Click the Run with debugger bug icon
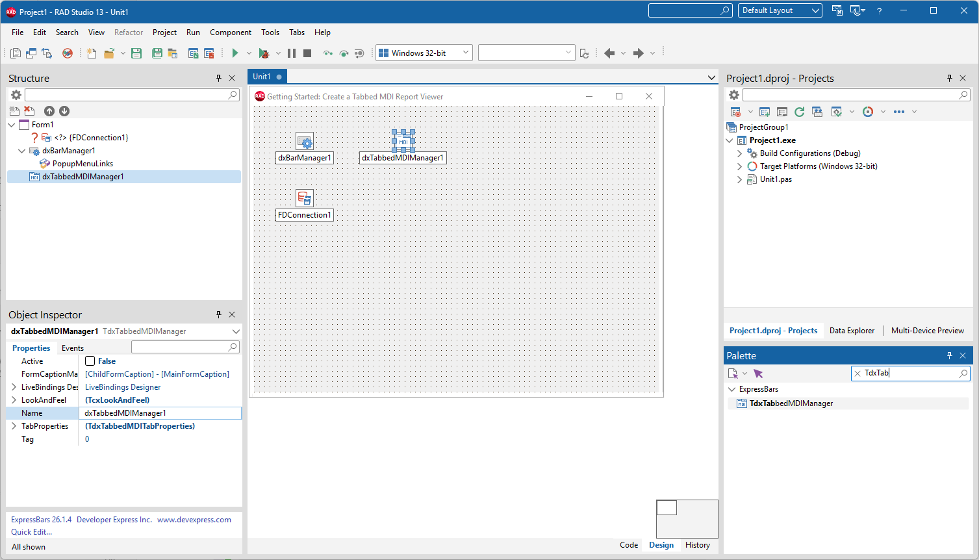The width and height of the screenshot is (979, 560). coord(264,53)
